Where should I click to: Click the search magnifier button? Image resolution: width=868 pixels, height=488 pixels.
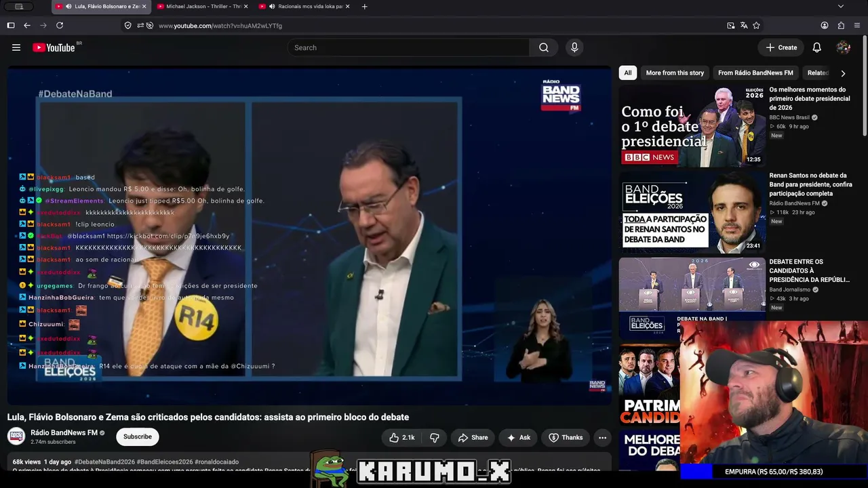[544, 47]
